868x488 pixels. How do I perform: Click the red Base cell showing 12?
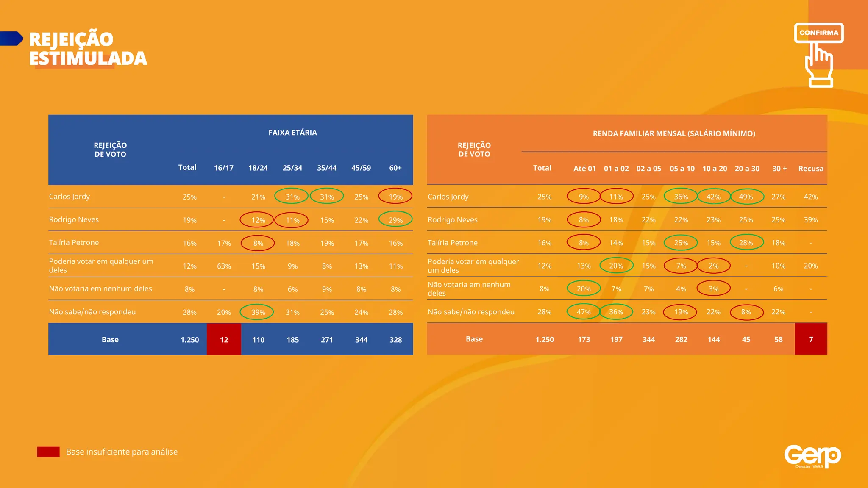click(224, 339)
